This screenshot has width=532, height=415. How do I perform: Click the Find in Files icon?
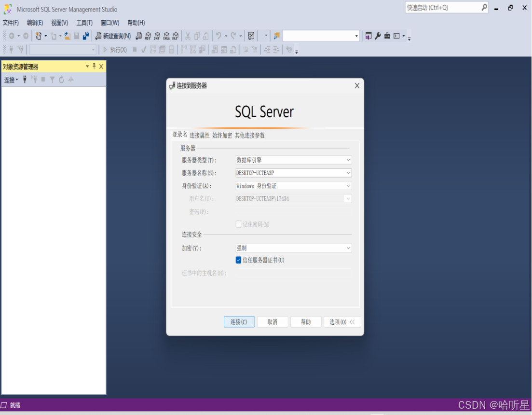click(x=276, y=36)
